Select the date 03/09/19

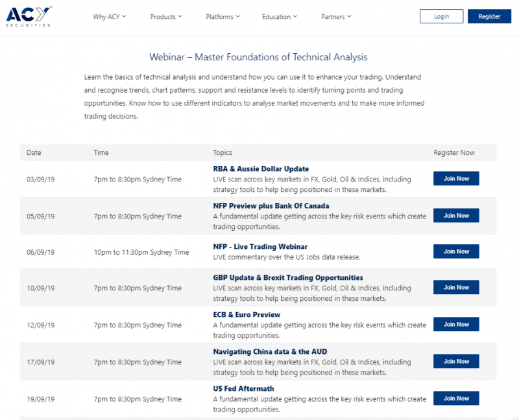point(41,180)
